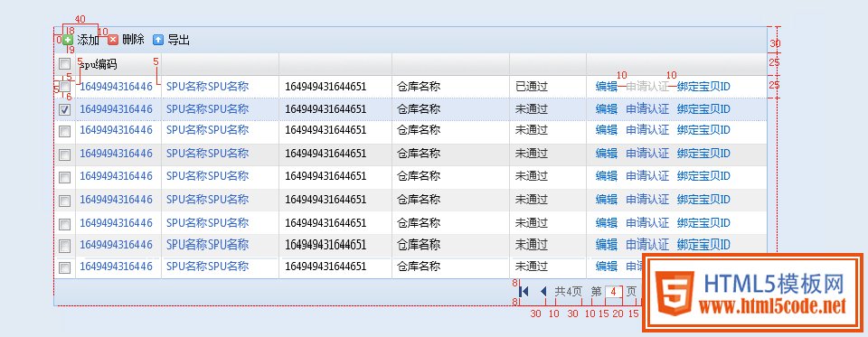868x337 pixels.
Task: Click 164949431644651 in the 已通过 row
Action: 325,87
